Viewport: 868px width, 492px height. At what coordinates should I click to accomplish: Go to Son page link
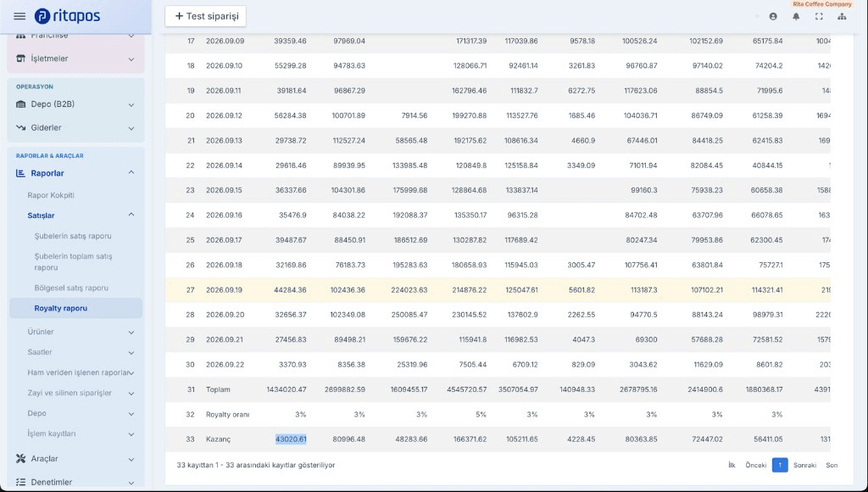[832, 466]
